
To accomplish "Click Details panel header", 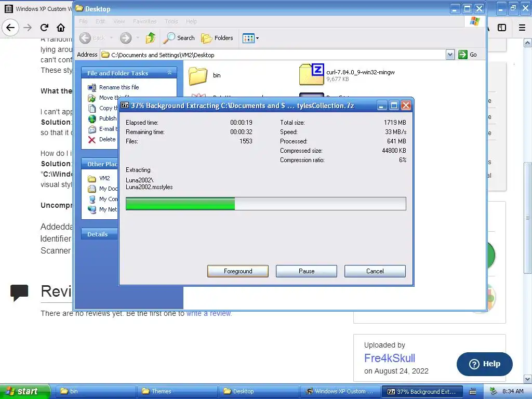I will click(99, 234).
